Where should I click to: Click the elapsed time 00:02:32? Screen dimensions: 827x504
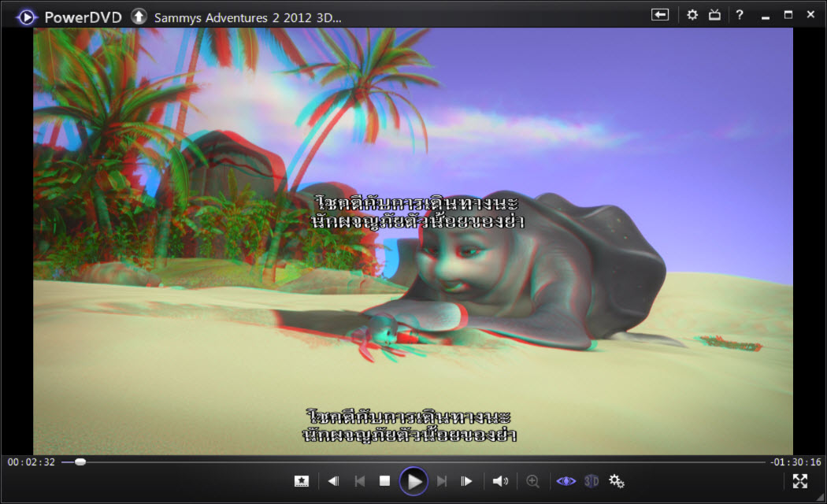(x=32, y=462)
